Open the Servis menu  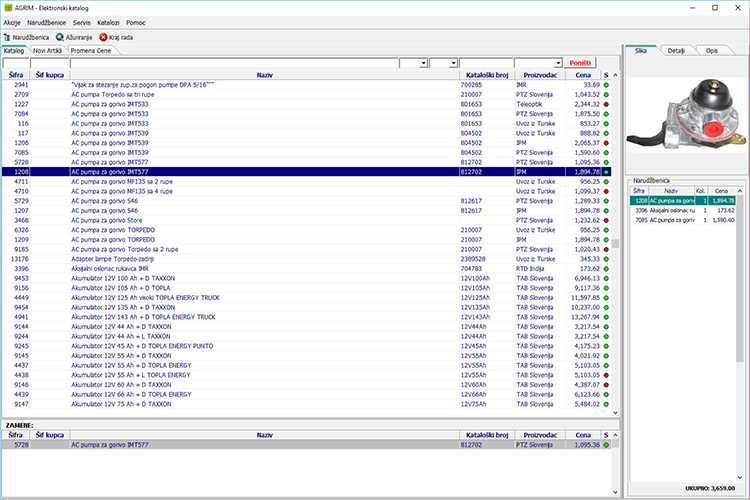tap(82, 21)
